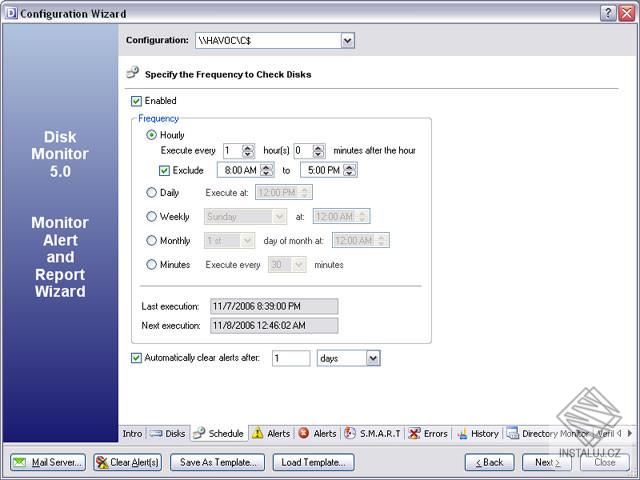
Task: Select the Monthly frequency radio button
Action: click(151, 240)
